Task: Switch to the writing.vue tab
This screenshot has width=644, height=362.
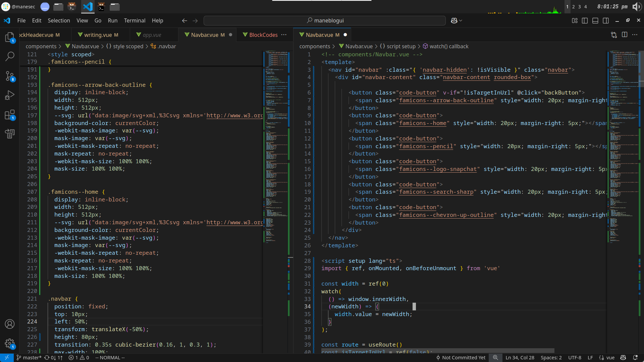Action: [x=98, y=35]
